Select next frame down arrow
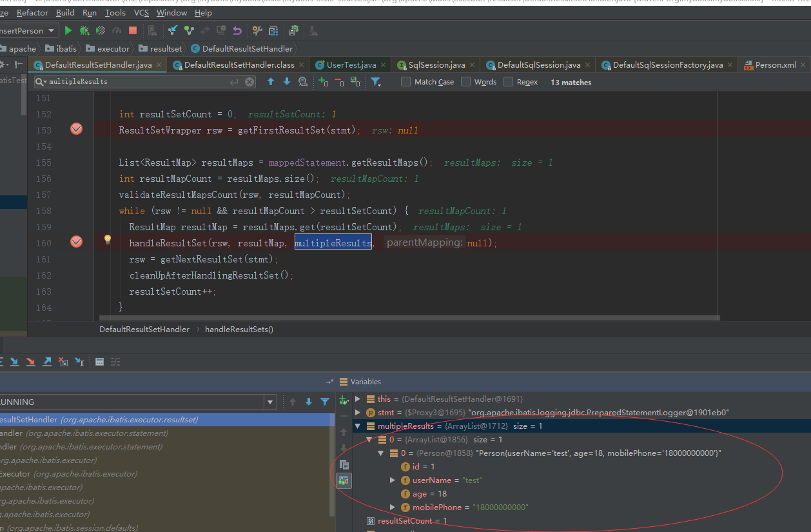 pos(309,402)
